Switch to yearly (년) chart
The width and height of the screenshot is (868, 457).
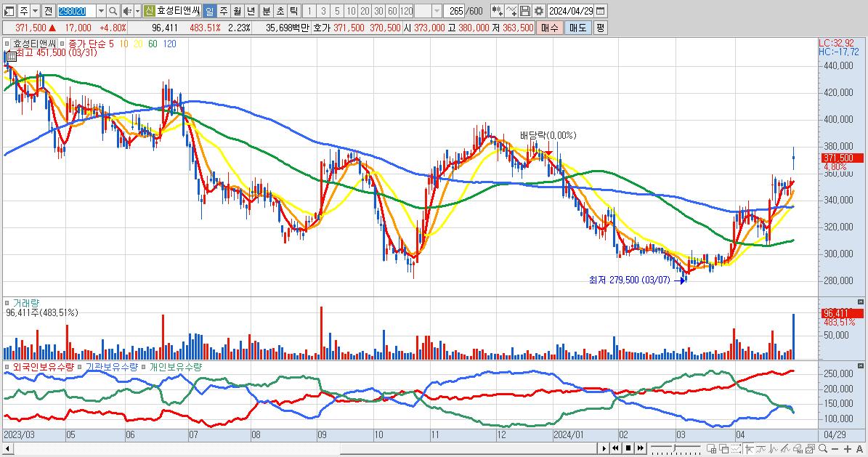(x=251, y=10)
